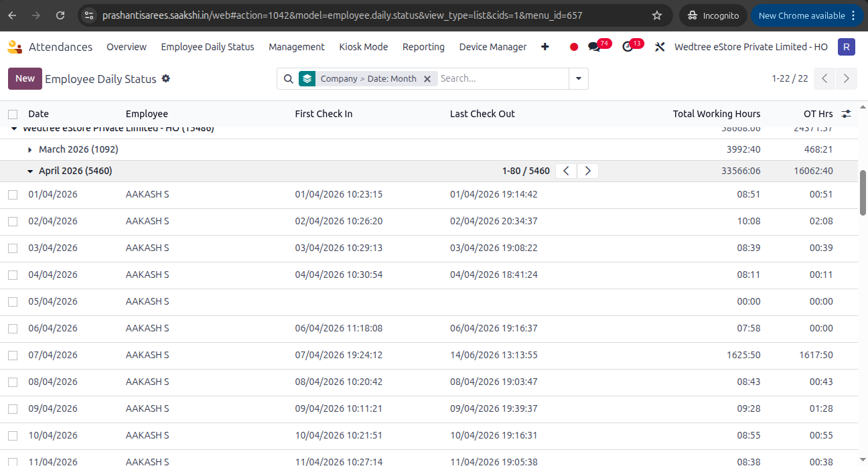868x466 pixels.
Task: Open the record with check out 14/06/2026 13:13:55
Action: (494, 355)
